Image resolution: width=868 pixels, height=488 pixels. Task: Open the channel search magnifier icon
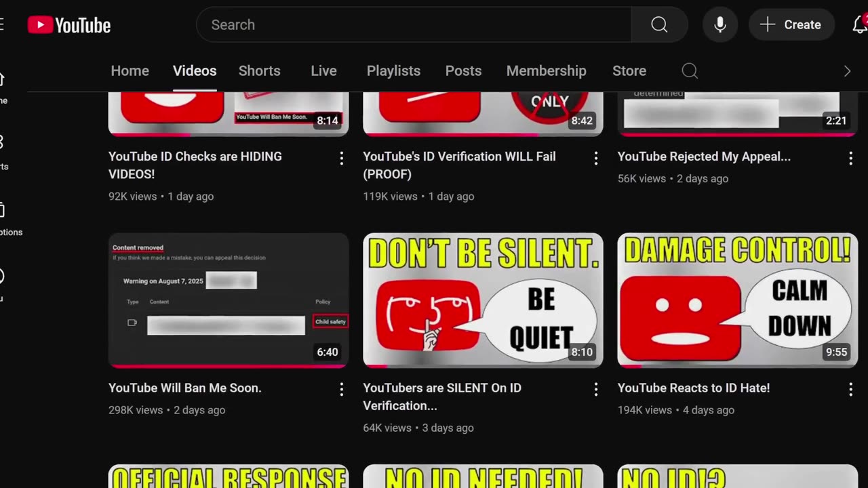tap(690, 70)
